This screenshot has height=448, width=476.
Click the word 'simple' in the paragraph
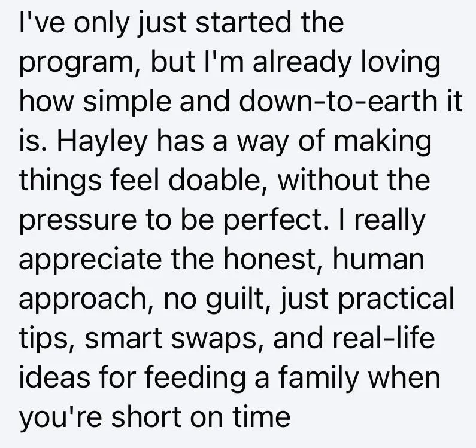tap(126, 102)
